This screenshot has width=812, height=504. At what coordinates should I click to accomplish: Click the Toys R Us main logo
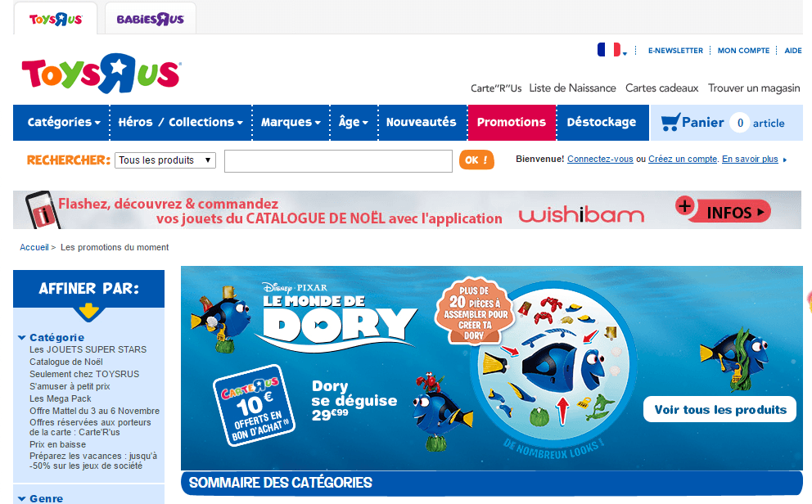[x=101, y=74]
